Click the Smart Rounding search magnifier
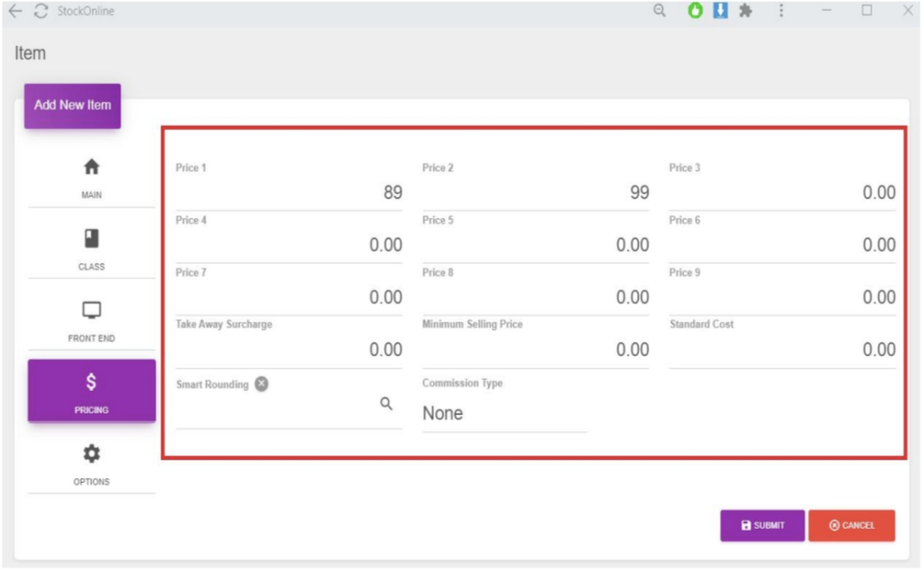Image resolution: width=924 pixels, height=574 pixels. 386,404
